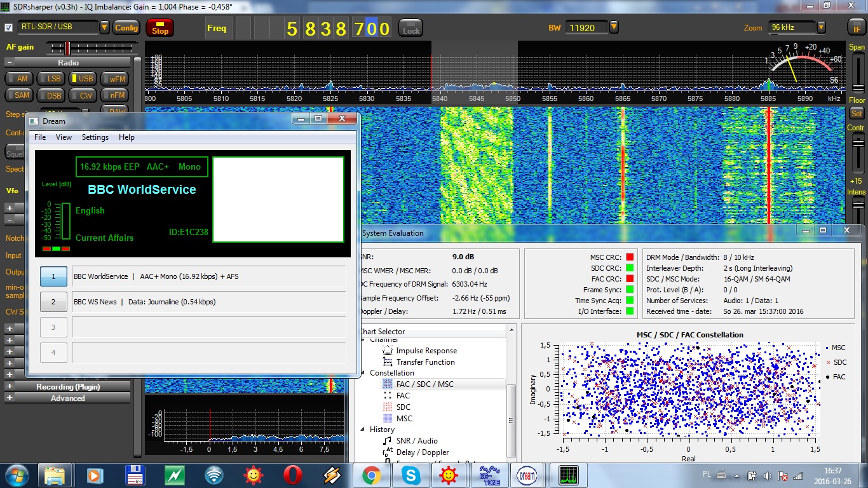Open Windows Explorer from the taskbar
Viewport: 868px width, 488px height.
coord(55,475)
